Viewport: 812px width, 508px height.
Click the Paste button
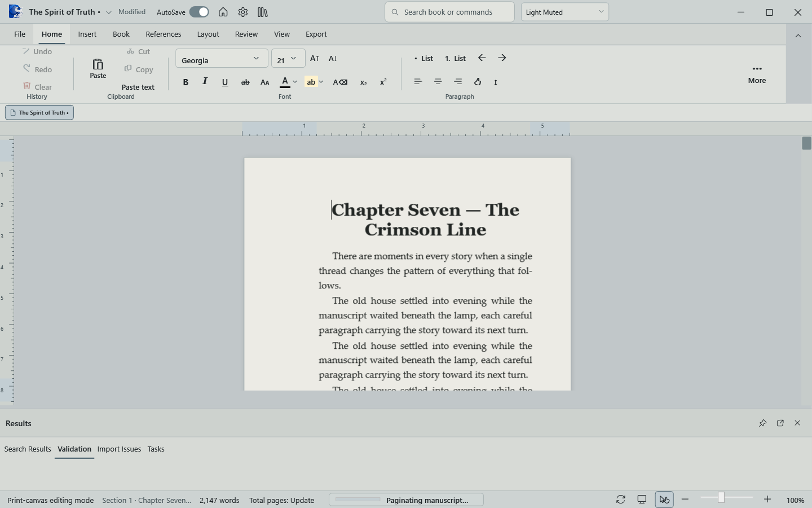pos(98,69)
